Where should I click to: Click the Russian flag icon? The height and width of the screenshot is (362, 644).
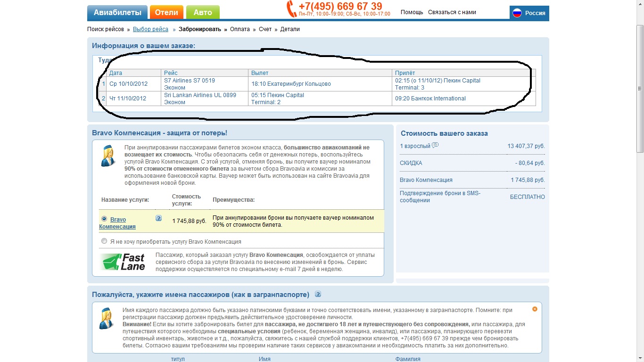517,13
